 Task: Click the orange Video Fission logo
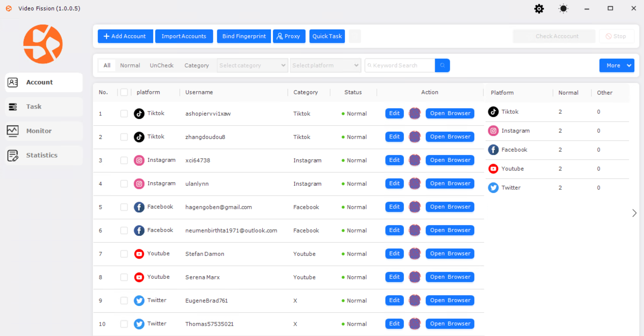[43, 44]
